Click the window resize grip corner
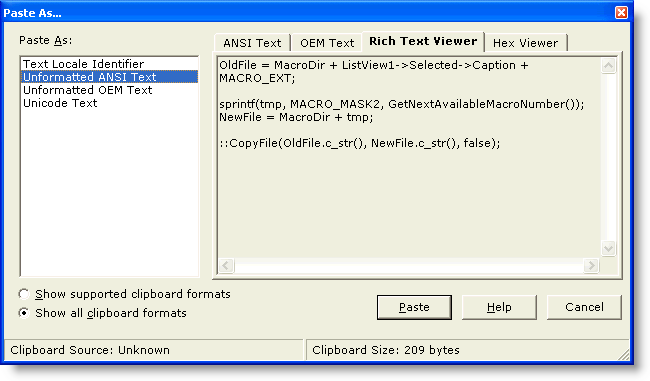The width and height of the screenshot is (650, 381). point(623,354)
